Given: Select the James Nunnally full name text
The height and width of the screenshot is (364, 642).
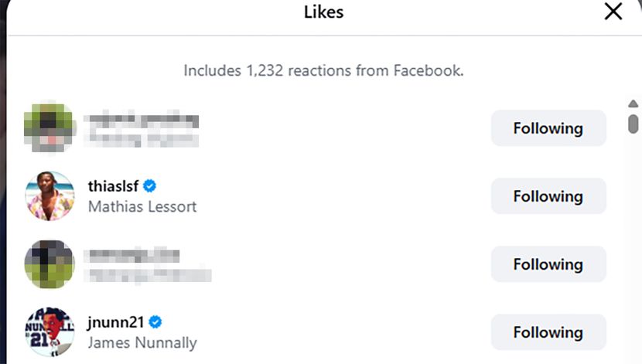Looking at the screenshot, I should click(142, 342).
